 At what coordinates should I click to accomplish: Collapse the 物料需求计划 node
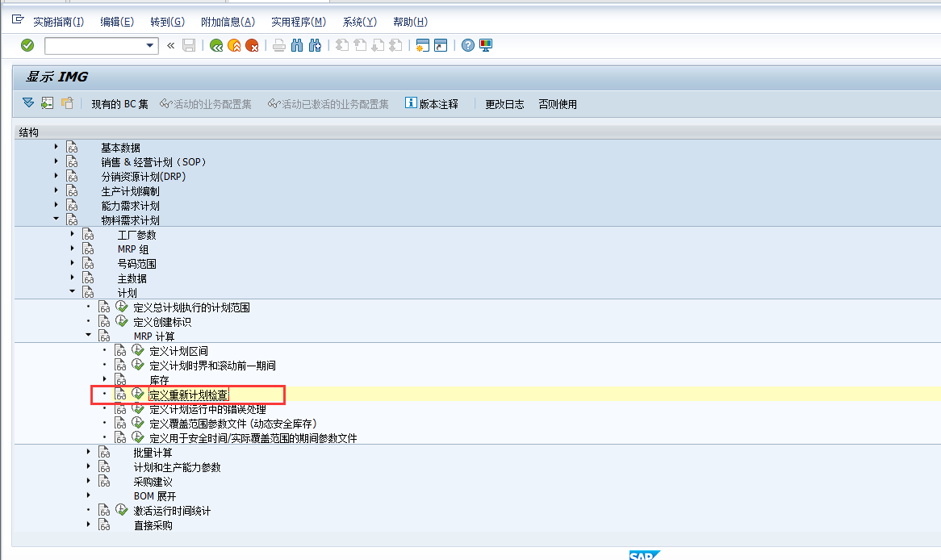[x=56, y=219]
